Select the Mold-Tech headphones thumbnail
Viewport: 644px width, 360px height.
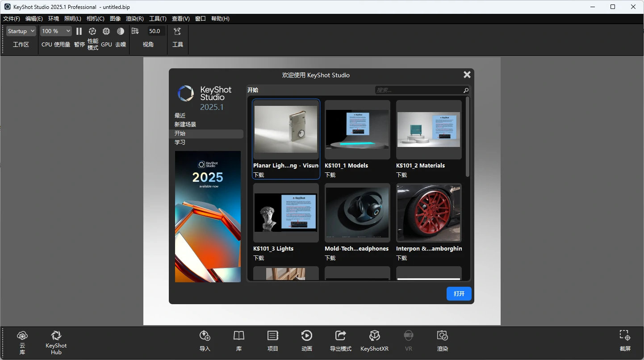pos(357,213)
